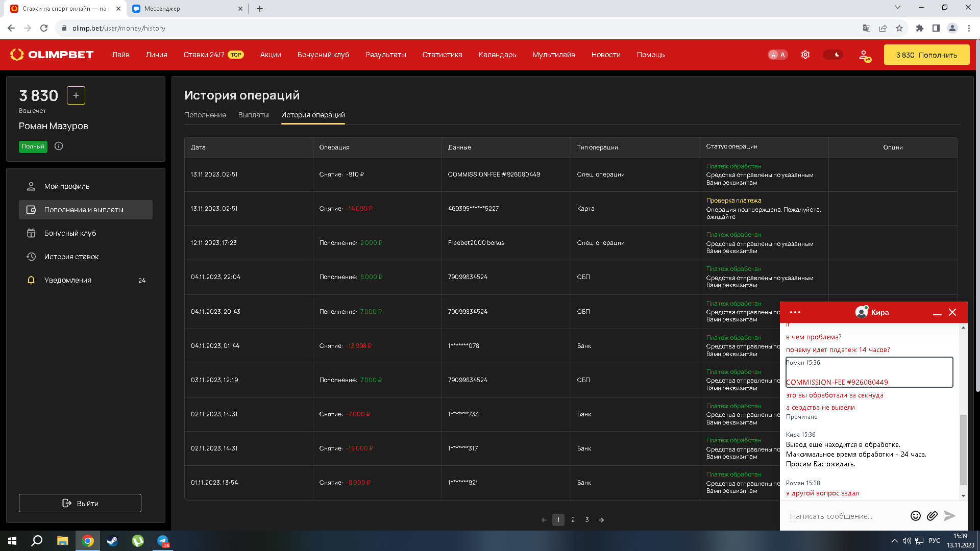Open Уведомления in the sidebar

pyautogui.click(x=67, y=280)
